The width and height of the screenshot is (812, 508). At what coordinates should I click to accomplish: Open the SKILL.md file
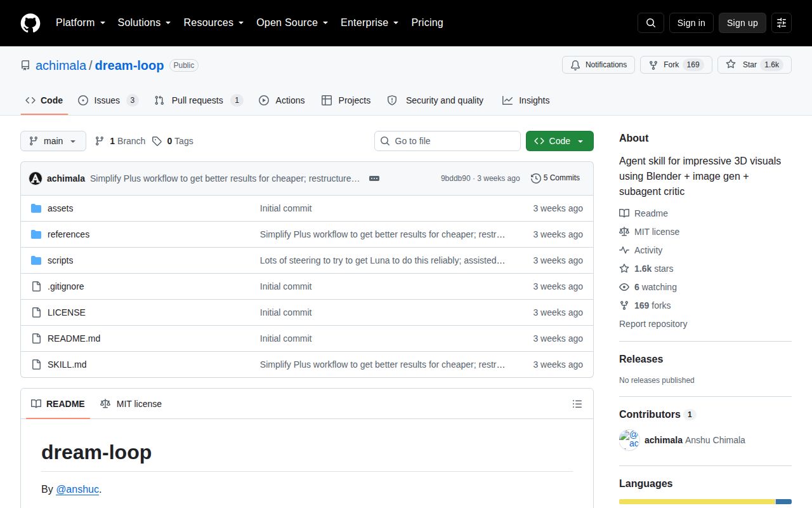click(67, 364)
